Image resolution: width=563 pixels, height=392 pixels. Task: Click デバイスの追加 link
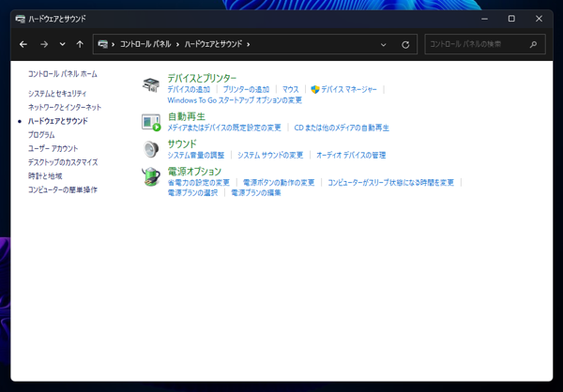coord(189,89)
